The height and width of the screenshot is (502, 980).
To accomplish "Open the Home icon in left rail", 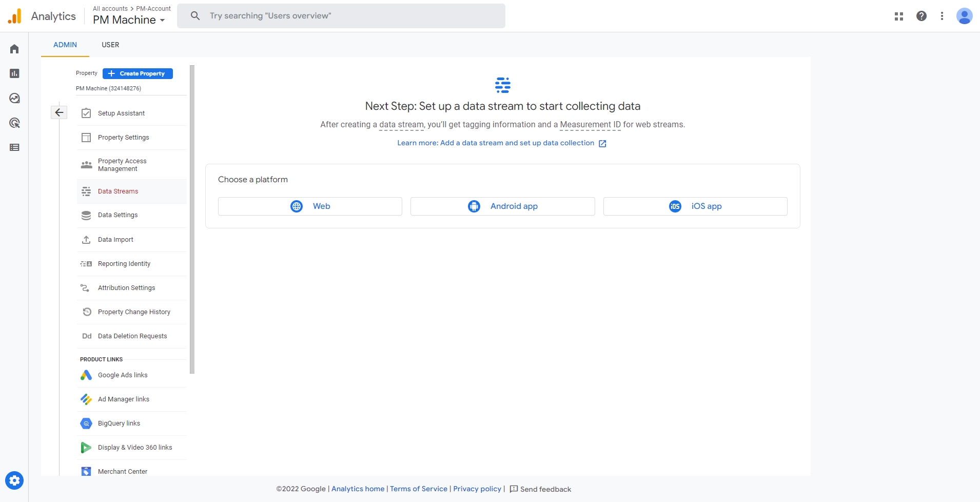I will [14, 49].
